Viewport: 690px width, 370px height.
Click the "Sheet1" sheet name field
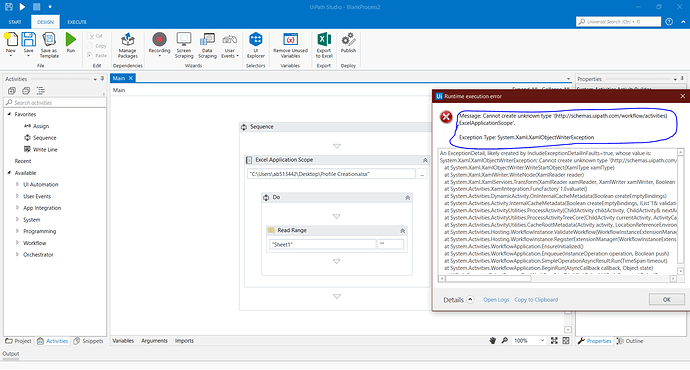(323, 245)
